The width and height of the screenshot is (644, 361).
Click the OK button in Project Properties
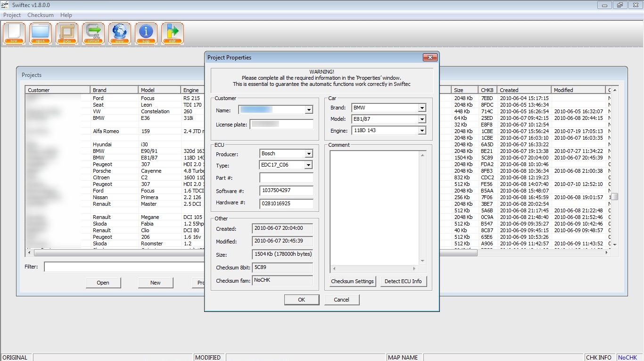coord(302,300)
